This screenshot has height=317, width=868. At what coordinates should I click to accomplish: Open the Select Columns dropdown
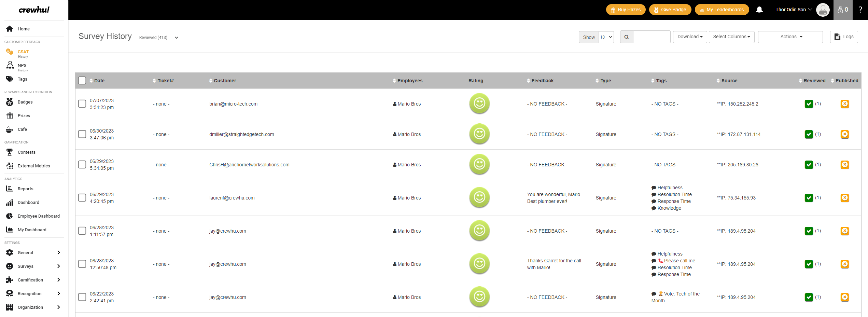click(x=731, y=37)
